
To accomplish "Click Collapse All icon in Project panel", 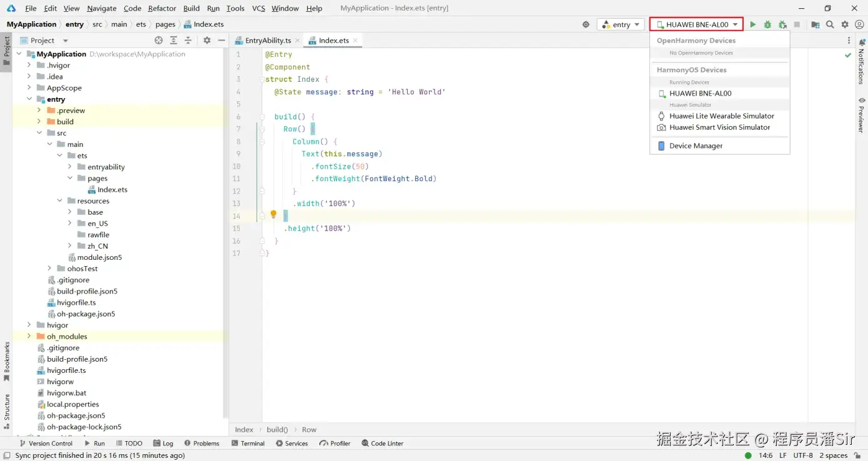I will (x=188, y=40).
